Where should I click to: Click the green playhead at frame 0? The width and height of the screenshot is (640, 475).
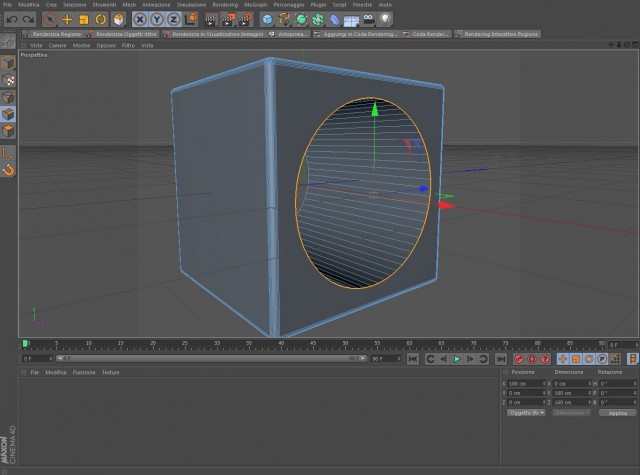25,344
